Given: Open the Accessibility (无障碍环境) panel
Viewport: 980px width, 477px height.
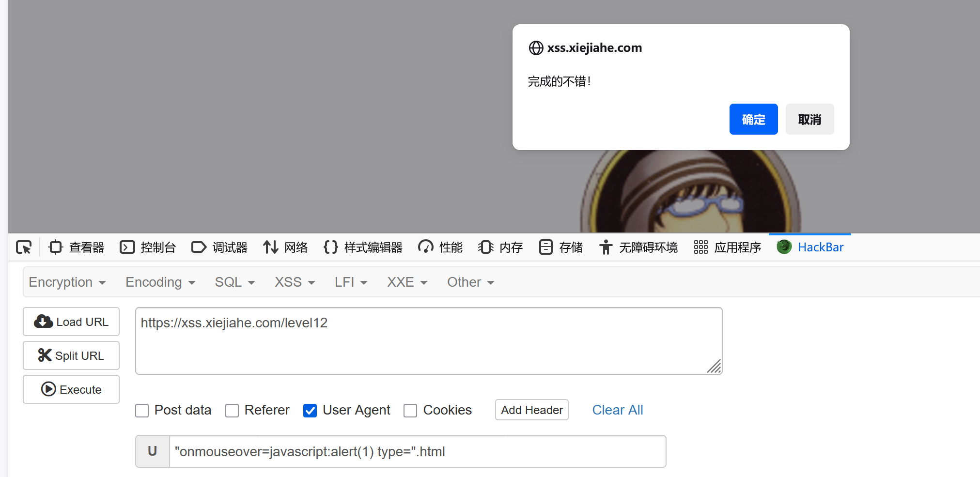Looking at the screenshot, I should pos(638,247).
